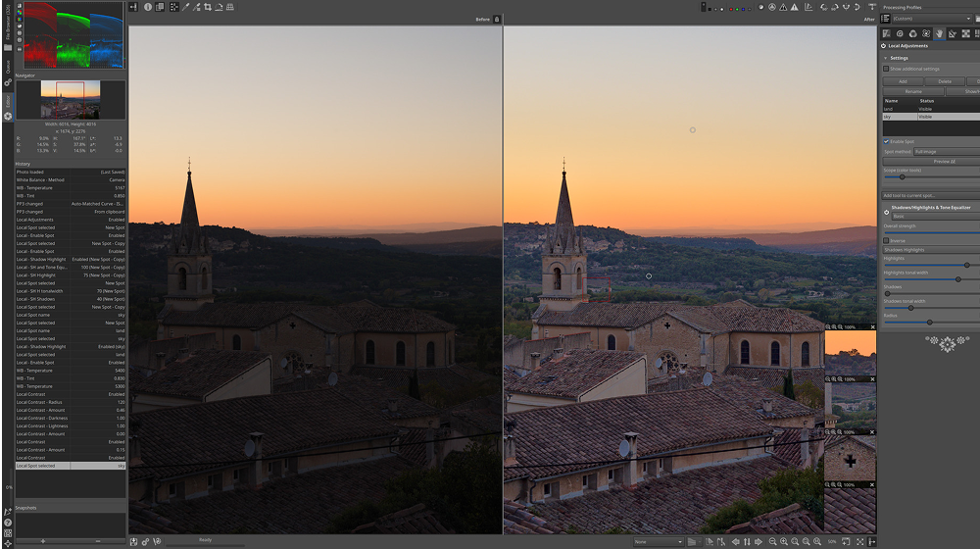Check Show additional settings

click(886, 69)
